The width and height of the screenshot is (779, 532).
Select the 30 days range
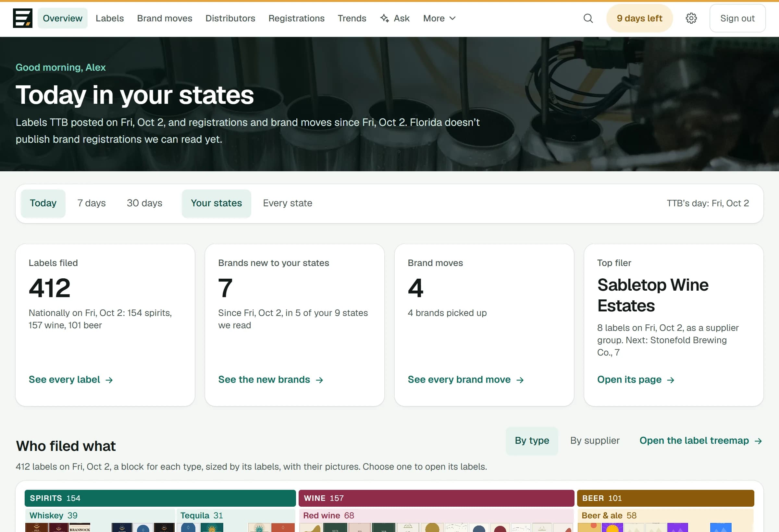(x=144, y=203)
